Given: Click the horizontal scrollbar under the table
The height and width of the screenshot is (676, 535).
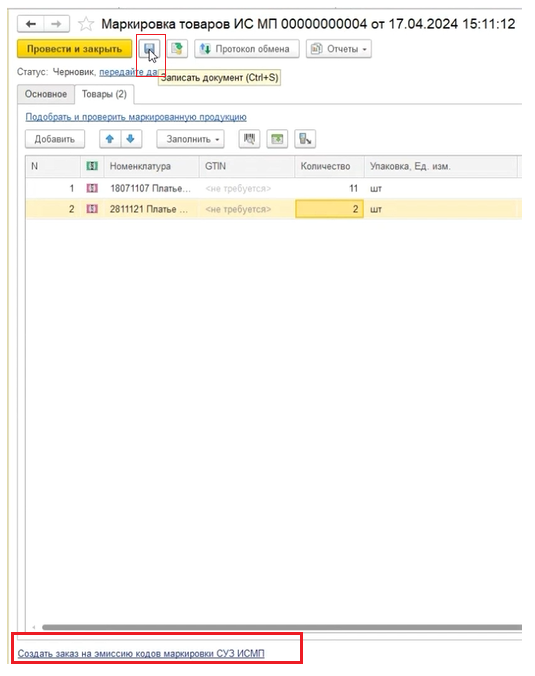Looking at the screenshot, I should [x=282, y=627].
